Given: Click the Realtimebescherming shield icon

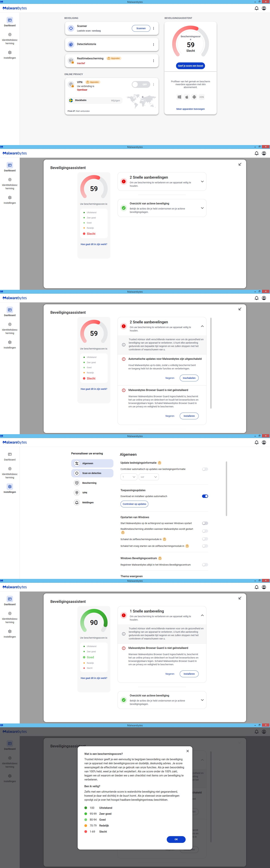Looking at the screenshot, I should click(x=71, y=61).
